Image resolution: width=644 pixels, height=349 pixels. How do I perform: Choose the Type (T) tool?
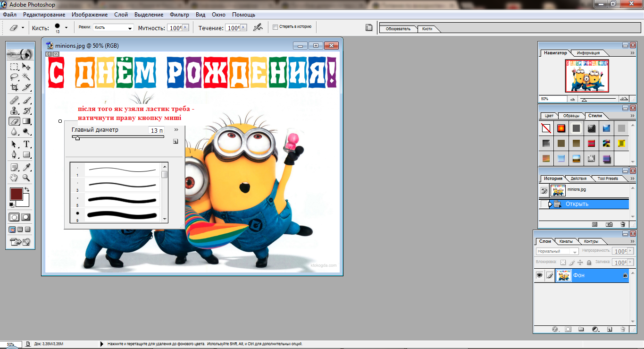[x=26, y=144]
